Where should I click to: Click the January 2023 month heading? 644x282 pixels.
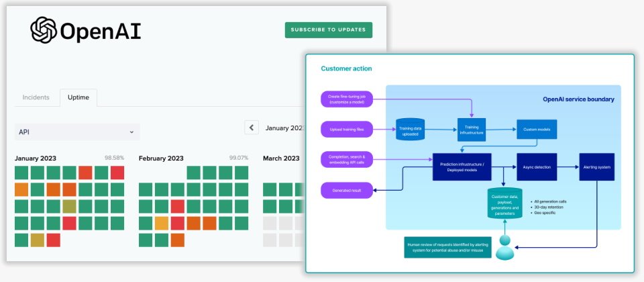tap(36, 158)
